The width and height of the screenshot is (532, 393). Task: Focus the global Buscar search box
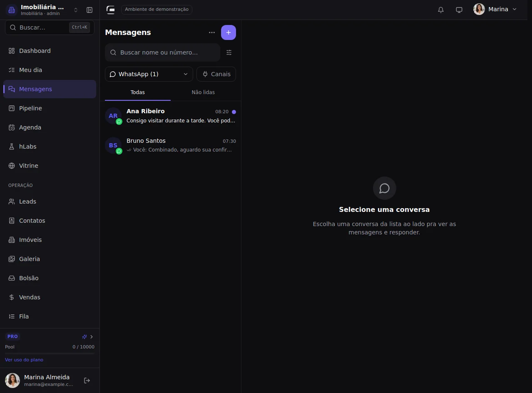click(50, 27)
